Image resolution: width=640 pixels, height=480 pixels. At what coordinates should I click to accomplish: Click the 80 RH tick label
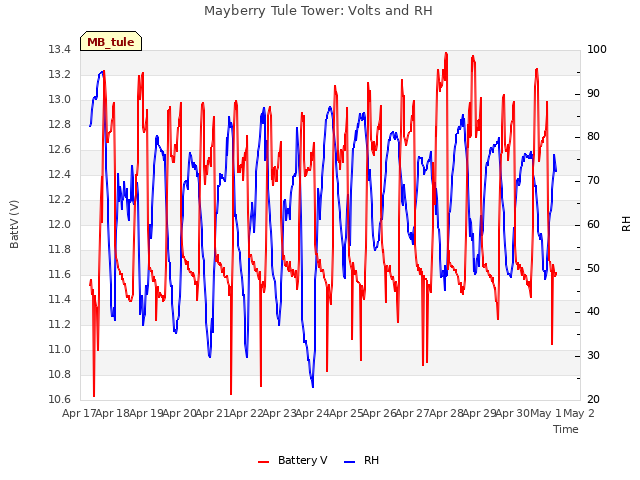tap(593, 137)
